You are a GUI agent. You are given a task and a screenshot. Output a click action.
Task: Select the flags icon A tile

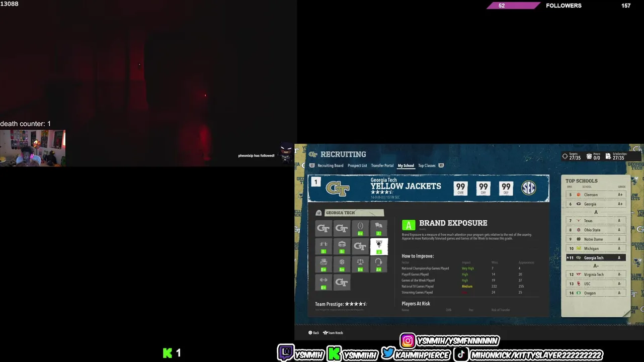pos(379,228)
